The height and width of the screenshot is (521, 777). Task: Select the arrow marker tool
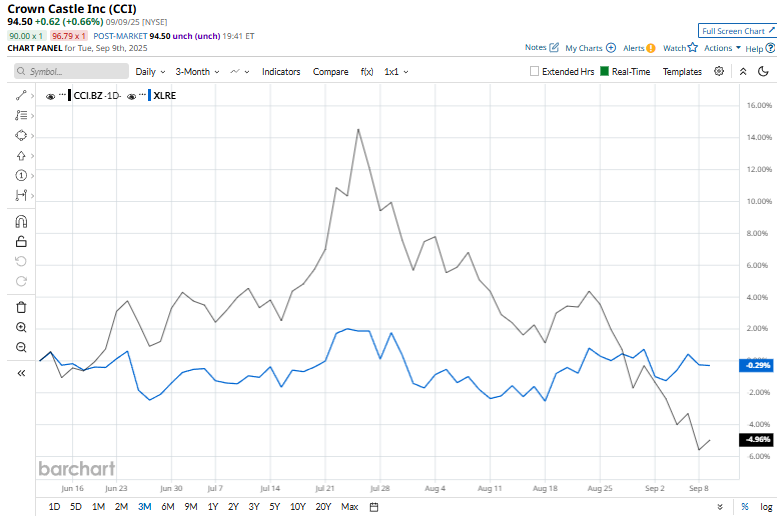tap(21, 156)
